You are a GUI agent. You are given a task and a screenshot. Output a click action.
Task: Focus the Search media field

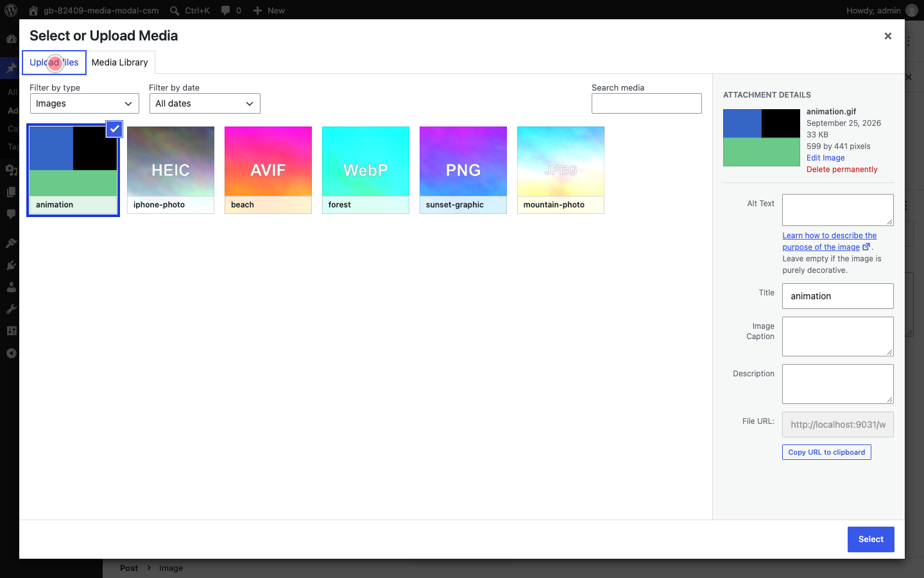click(647, 103)
